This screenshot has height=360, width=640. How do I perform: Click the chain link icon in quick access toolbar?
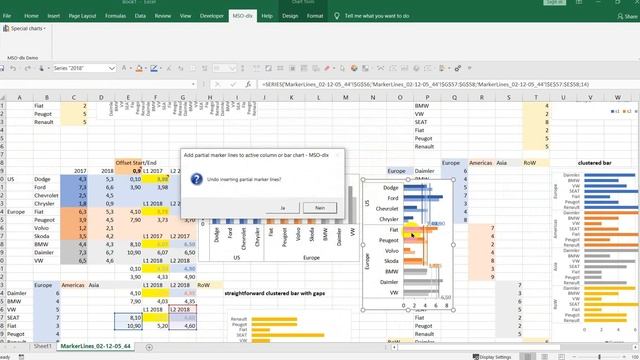(458, 68)
